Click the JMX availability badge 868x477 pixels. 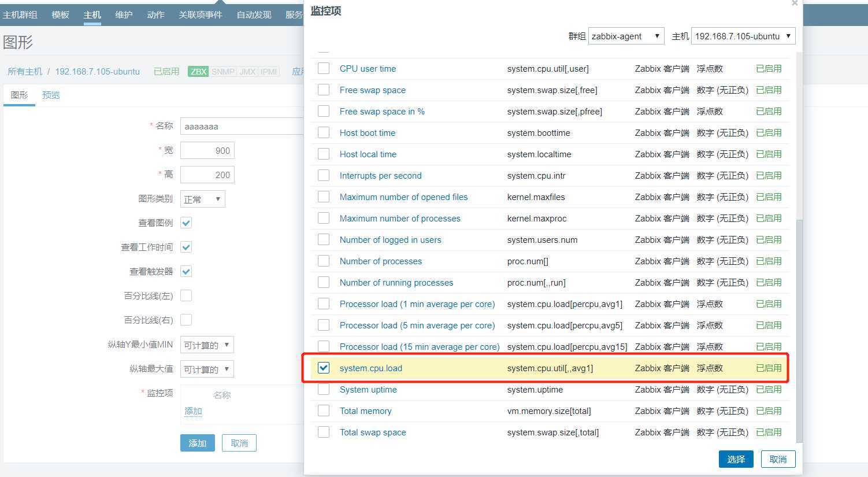[247, 72]
